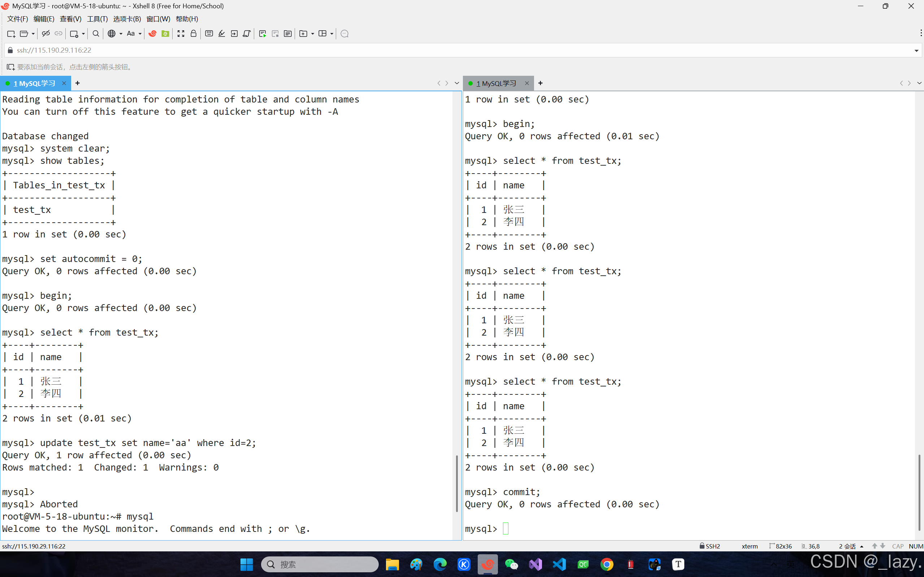Click the chat bubble toolbar icon
Image resolution: width=924 pixels, height=577 pixels.
coord(344,34)
